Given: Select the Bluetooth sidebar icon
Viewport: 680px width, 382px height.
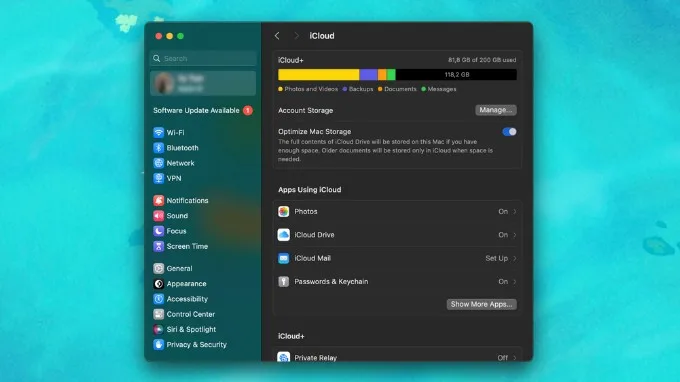Looking at the screenshot, I should [x=159, y=148].
